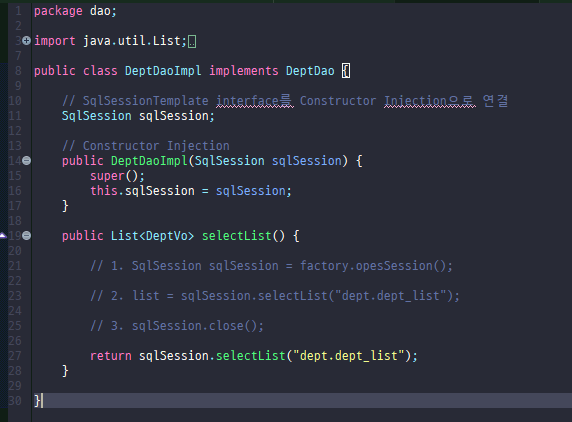The image size is (572, 422).
Task: Click the 'return' keyword on line 27
Action: point(111,356)
